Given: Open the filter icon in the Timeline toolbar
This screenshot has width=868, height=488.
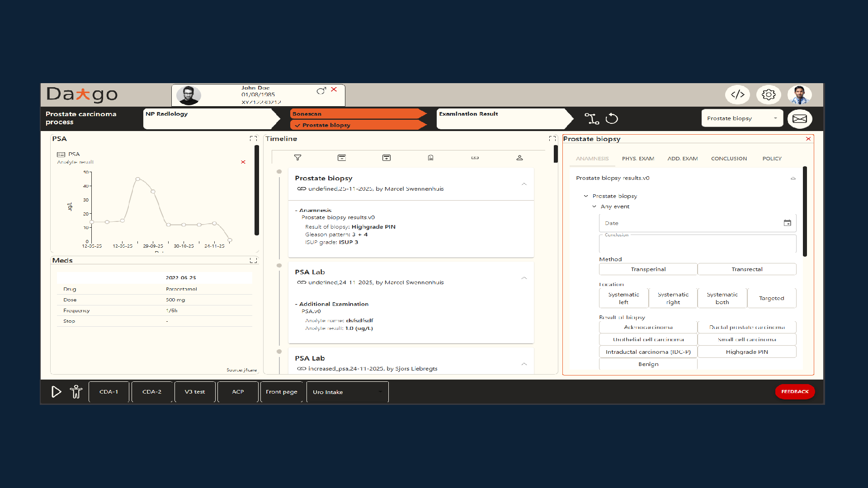Looking at the screenshot, I should point(298,158).
